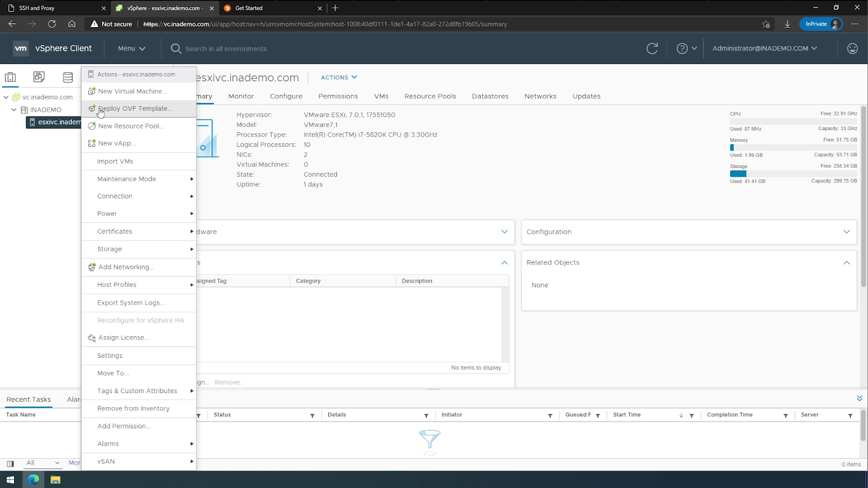This screenshot has width=868, height=488.
Task: Toggle the side panel icon at bottom left
Action: pos(10,464)
